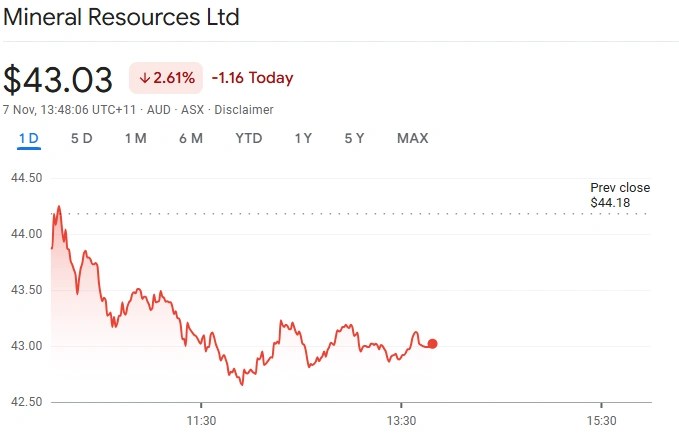Click the 13:30 time axis label

coord(401,421)
